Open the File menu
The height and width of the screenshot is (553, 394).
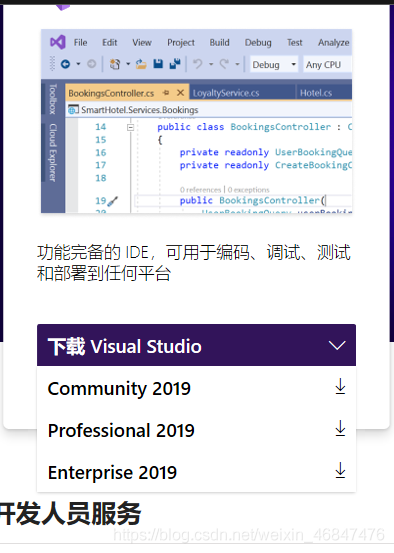(x=80, y=43)
